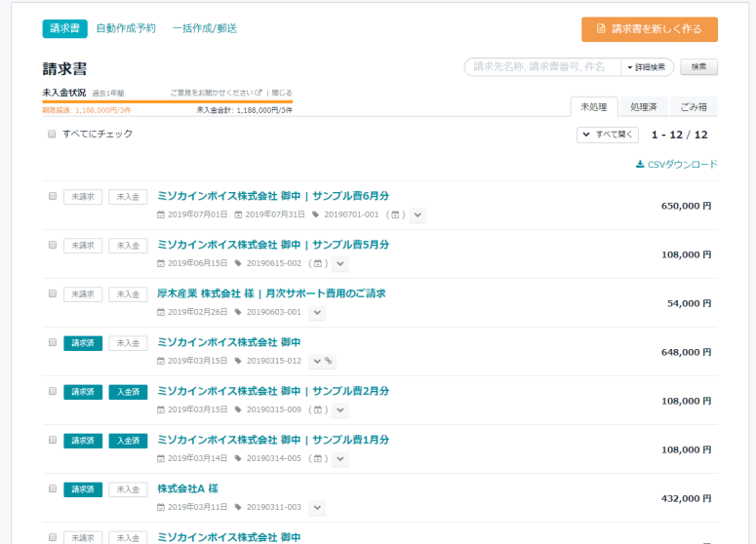Click the 432,000 円 amount
Viewport: 756px width, 544px height.
pos(686,498)
